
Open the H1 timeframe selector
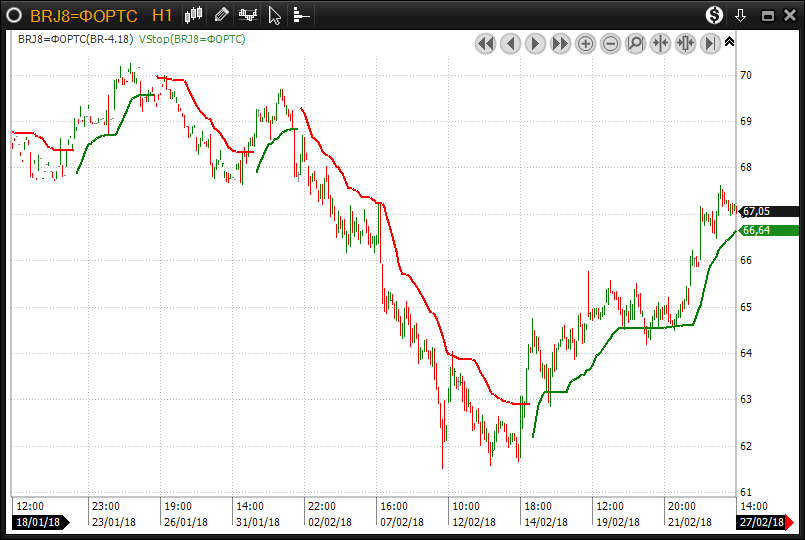pyautogui.click(x=162, y=16)
